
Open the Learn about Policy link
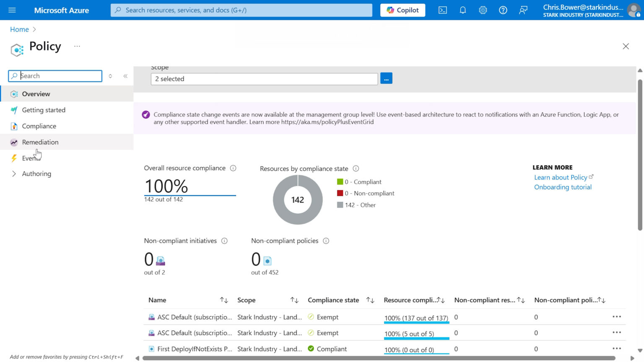point(561,177)
